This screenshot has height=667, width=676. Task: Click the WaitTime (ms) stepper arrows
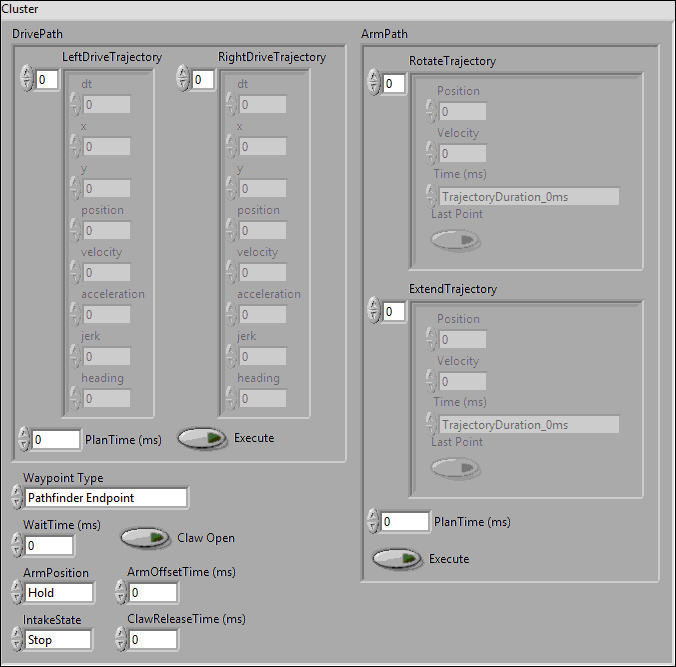[17, 545]
